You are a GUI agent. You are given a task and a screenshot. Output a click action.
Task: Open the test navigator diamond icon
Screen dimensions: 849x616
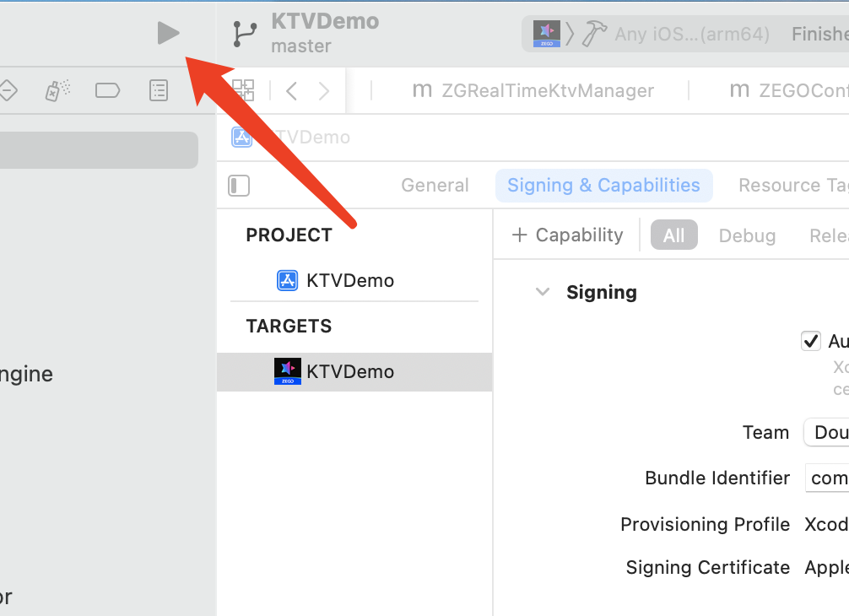(x=8, y=90)
